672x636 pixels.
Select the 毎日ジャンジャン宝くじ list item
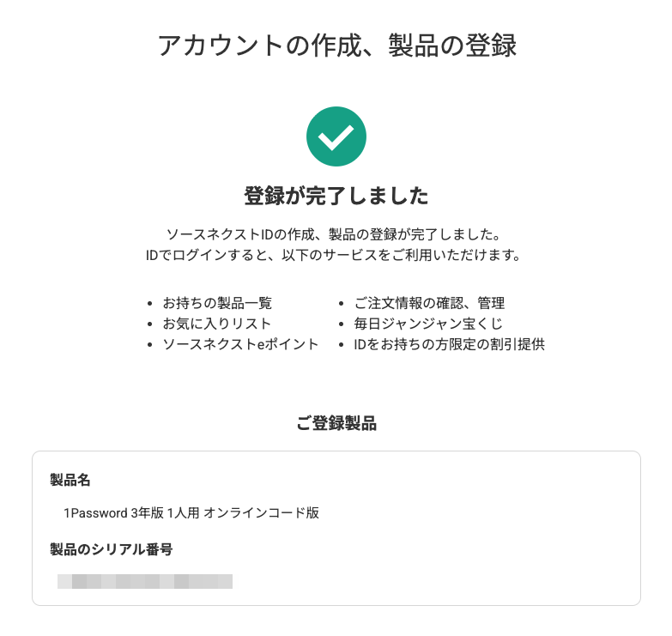tap(428, 324)
